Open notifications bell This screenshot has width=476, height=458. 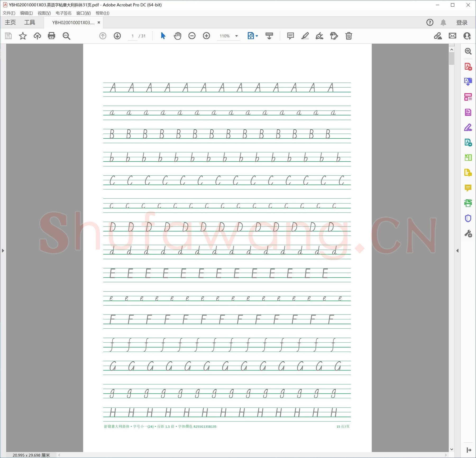(x=443, y=22)
